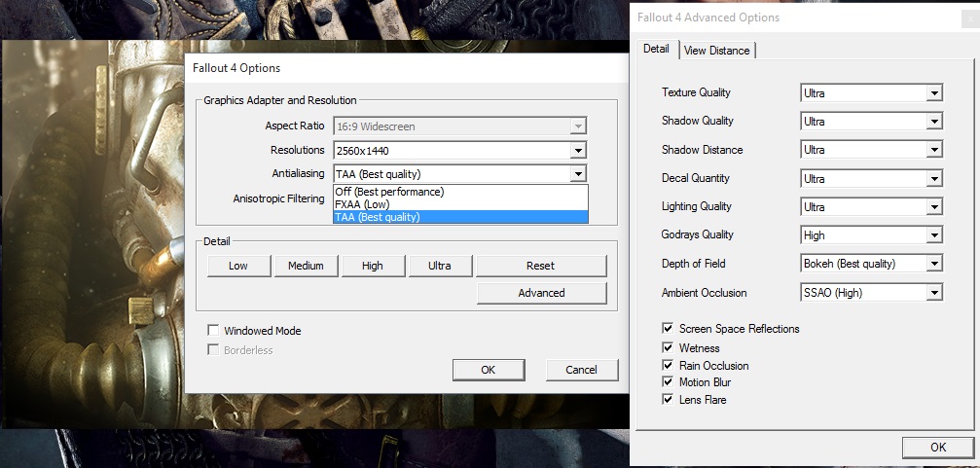980x468 pixels.
Task: Switch to the Detail tab
Action: coord(656,49)
